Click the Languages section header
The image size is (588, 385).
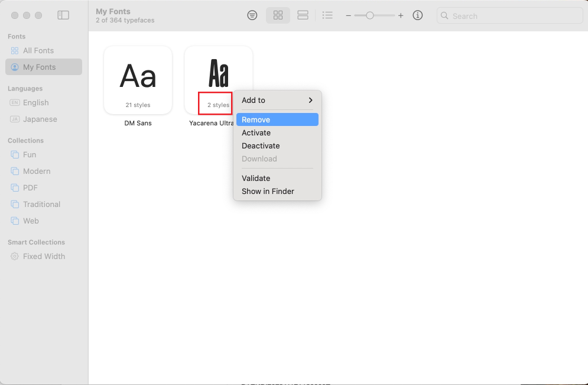(25, 89)
